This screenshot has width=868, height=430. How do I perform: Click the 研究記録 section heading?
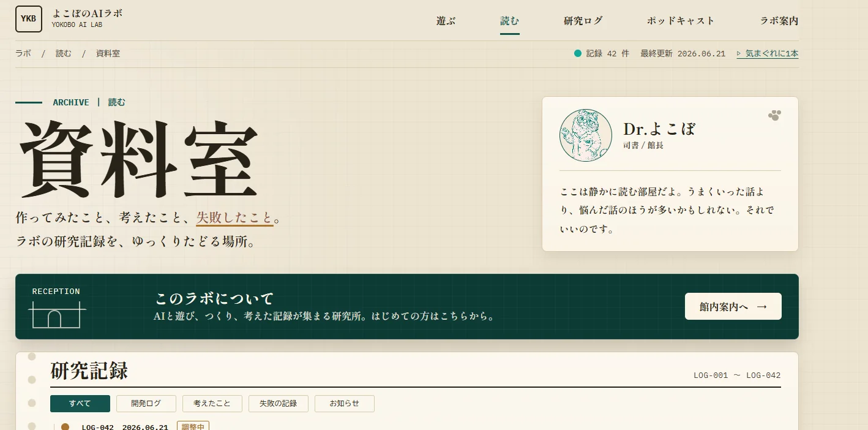coord(89,371)
